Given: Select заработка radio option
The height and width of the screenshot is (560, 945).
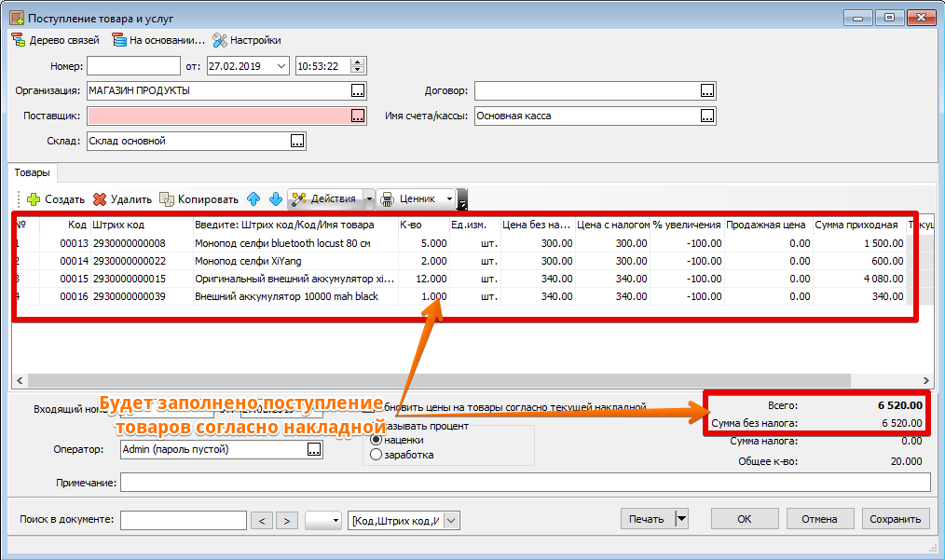Looking at the screenshot, I should (x=377, y=455).
